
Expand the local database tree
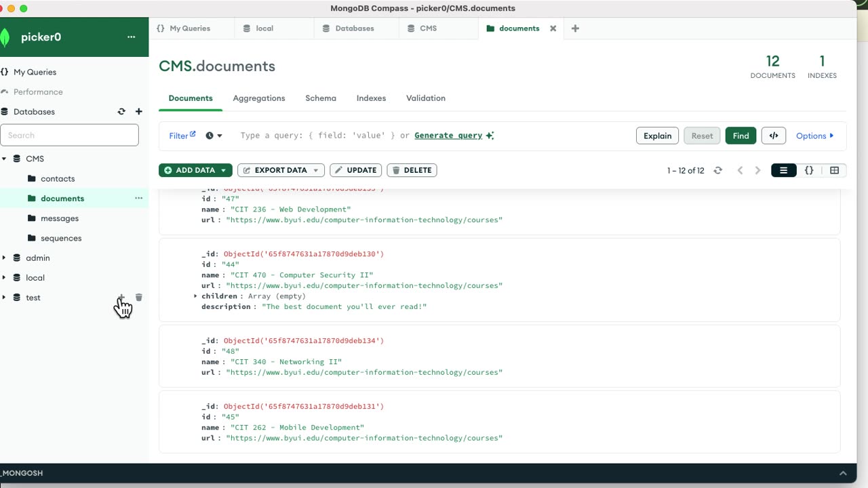click(x=4, y=278)
